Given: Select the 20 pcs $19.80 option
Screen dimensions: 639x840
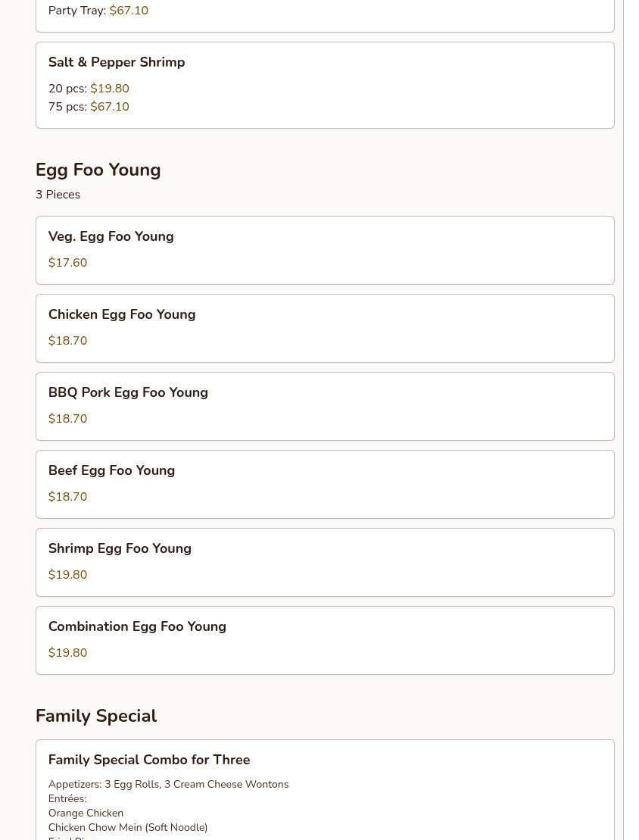Looking at the screenshot, I should pos(89,89).
